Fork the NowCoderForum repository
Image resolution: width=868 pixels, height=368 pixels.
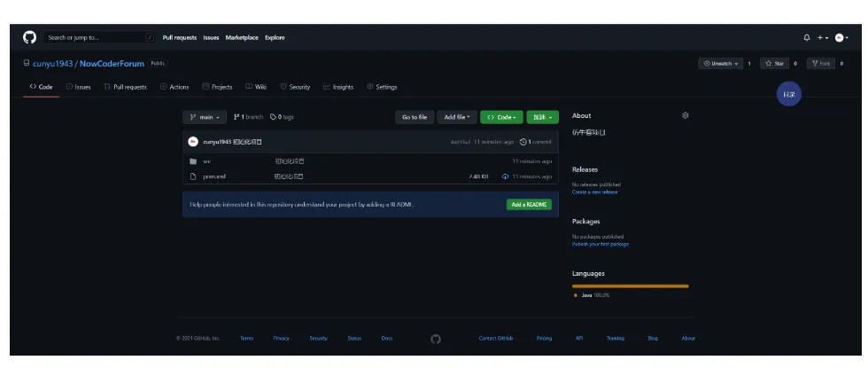coord(820,64)
